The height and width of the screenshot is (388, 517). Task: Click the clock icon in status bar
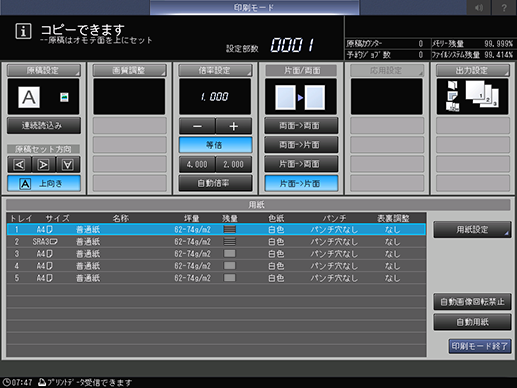click(x=6, y=382)
